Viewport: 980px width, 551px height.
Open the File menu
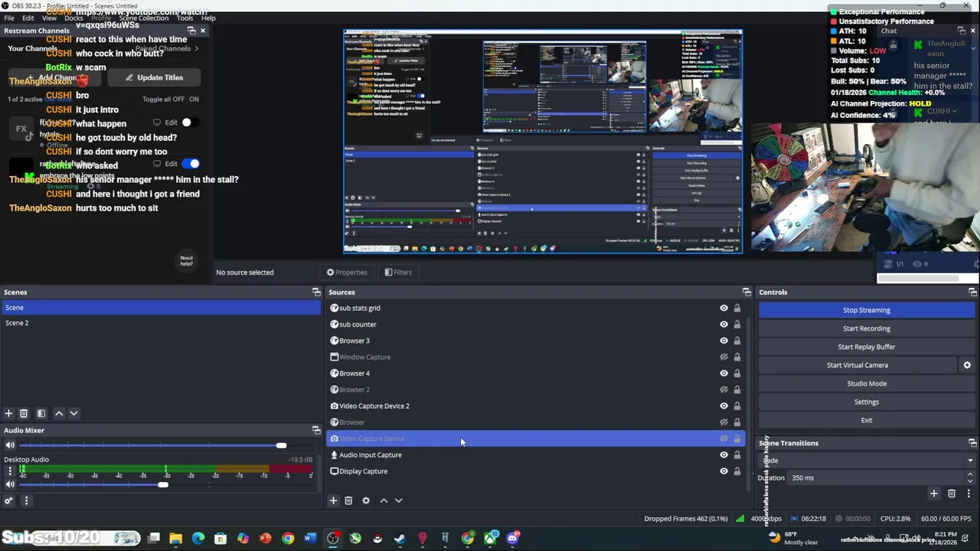[x=9, y=18]
